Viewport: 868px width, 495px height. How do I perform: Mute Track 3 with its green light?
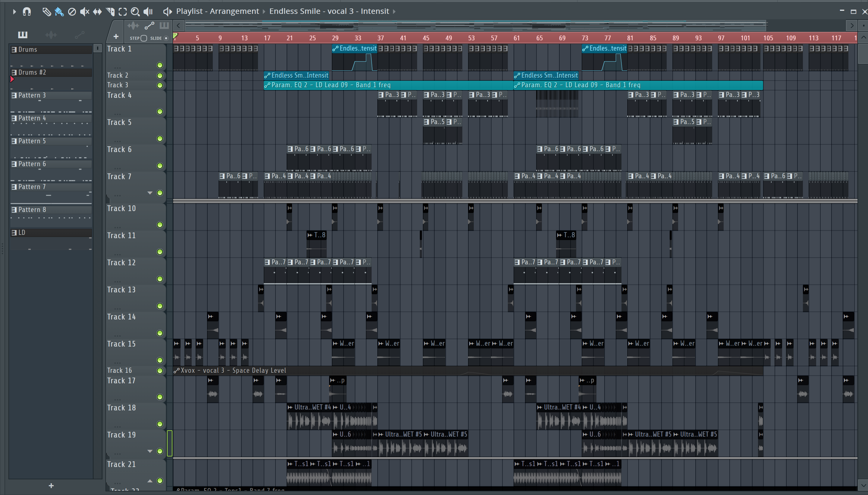click(x=159, y=85)
